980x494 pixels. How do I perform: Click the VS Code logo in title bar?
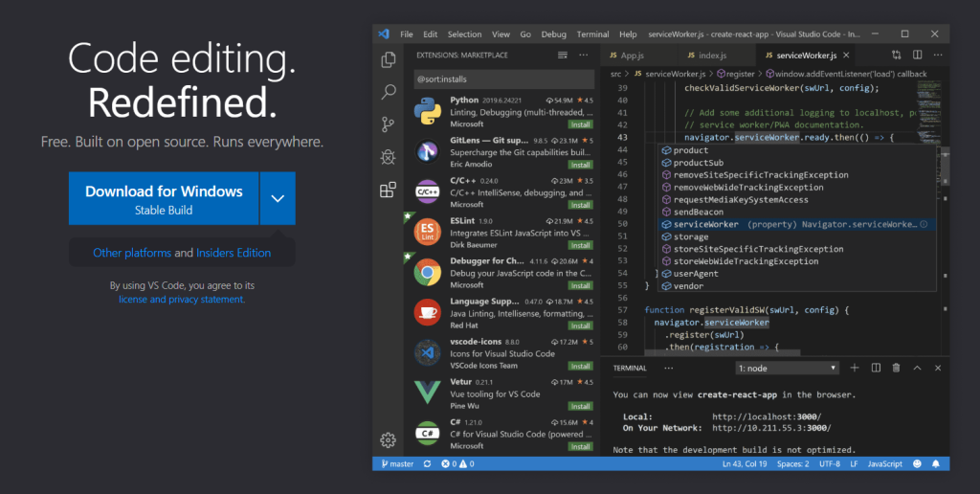coord(384,34)
